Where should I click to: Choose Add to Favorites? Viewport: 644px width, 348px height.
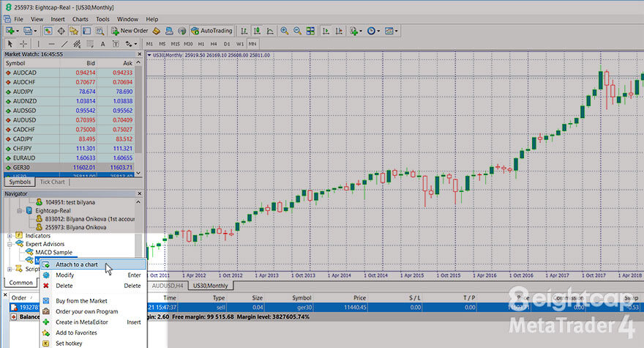coord(93,333)
